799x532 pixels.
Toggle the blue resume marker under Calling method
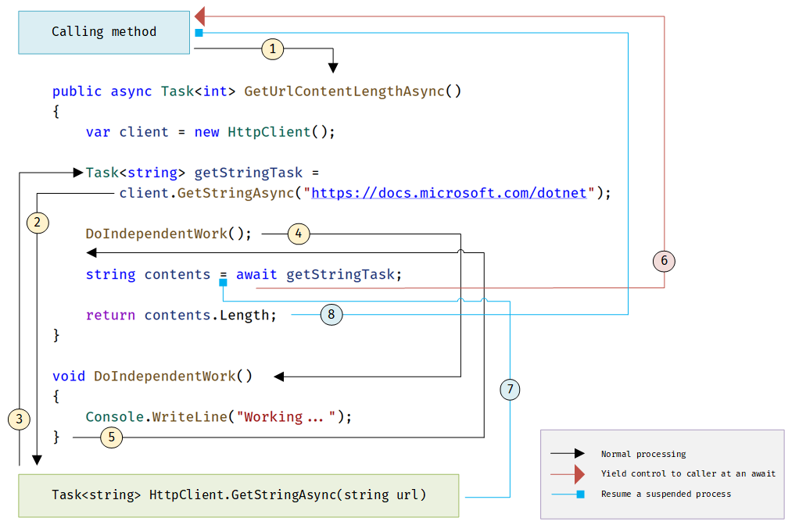199,33
